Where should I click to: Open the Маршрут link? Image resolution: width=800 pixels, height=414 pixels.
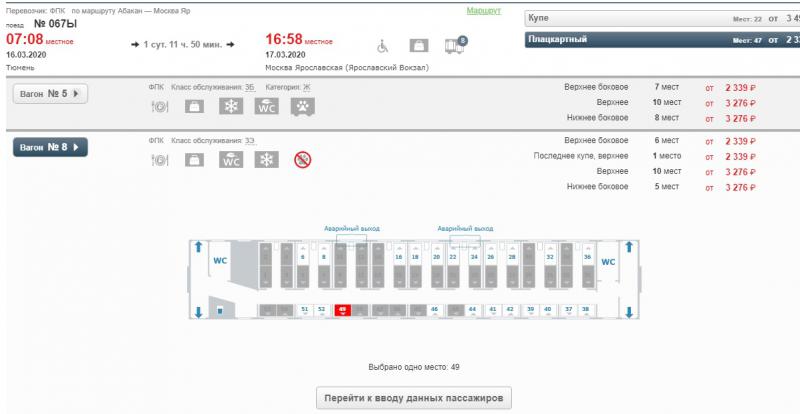pos(484,11)
